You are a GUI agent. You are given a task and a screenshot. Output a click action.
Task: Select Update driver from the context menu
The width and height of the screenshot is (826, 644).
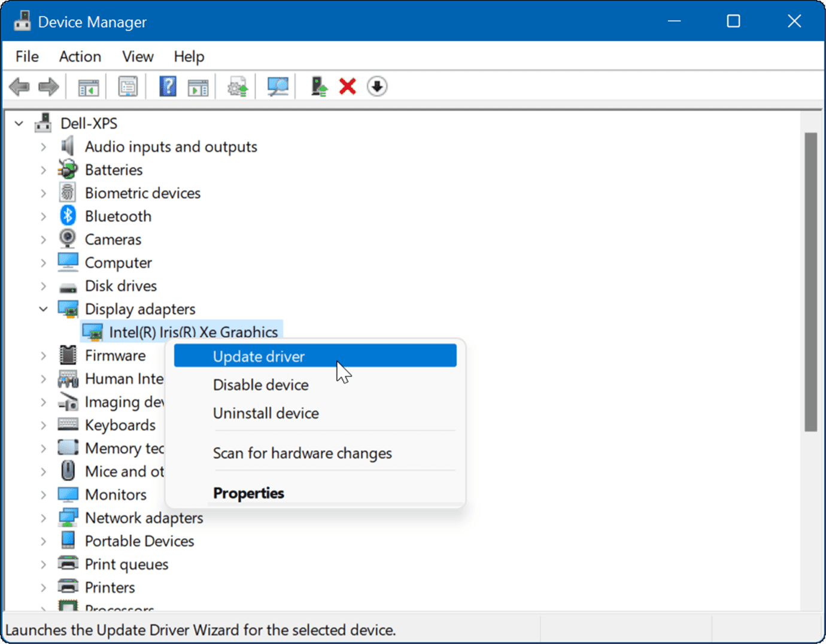tap(259, 356)
